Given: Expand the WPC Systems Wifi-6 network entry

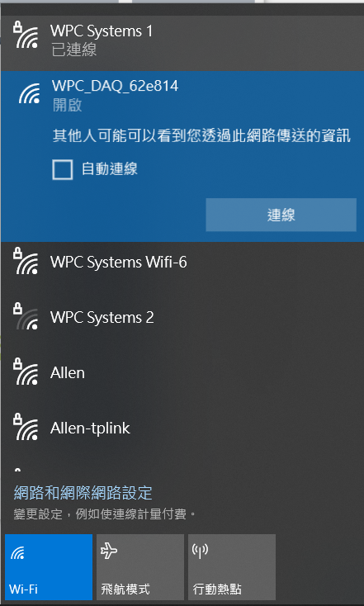Looking at the screenshot, I should 182,262.
